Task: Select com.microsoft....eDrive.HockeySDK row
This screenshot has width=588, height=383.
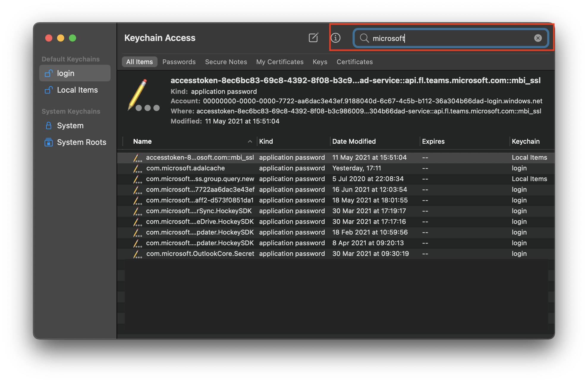Action: pos(336,221)
